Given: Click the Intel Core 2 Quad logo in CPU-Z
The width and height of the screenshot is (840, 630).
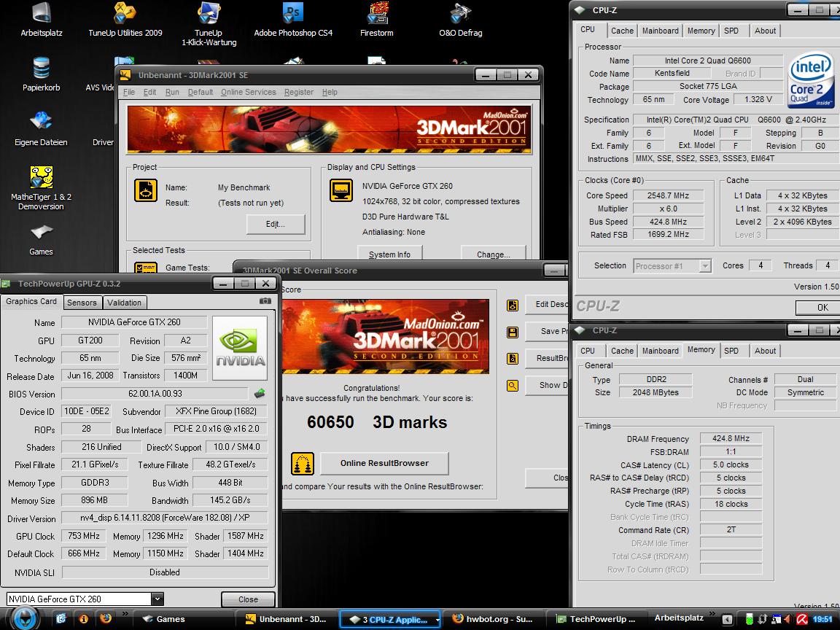Looking at the screenshot, I should point(812,80).
